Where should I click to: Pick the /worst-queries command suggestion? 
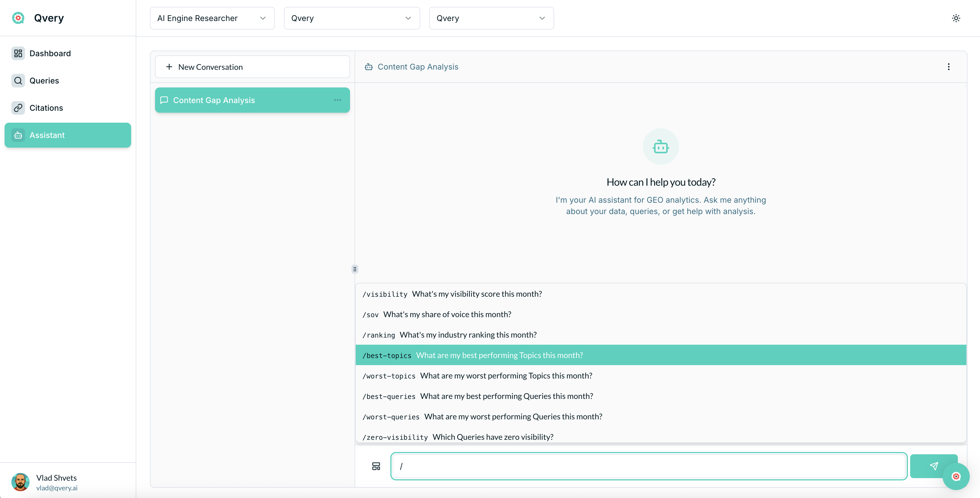click(660, 417)
